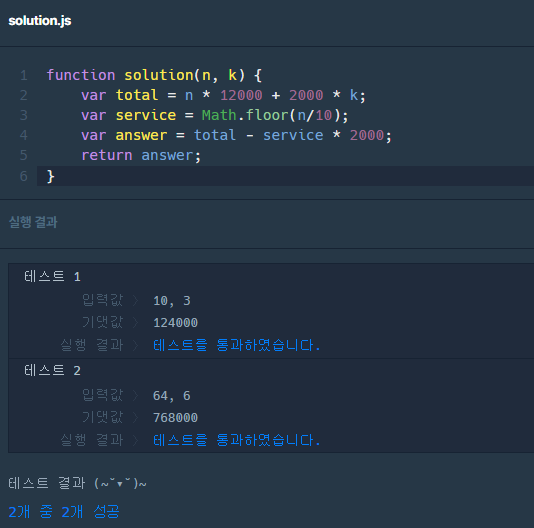Click line 1 with function solution(n, k)
534x528 pixels.
pos(154,75)
